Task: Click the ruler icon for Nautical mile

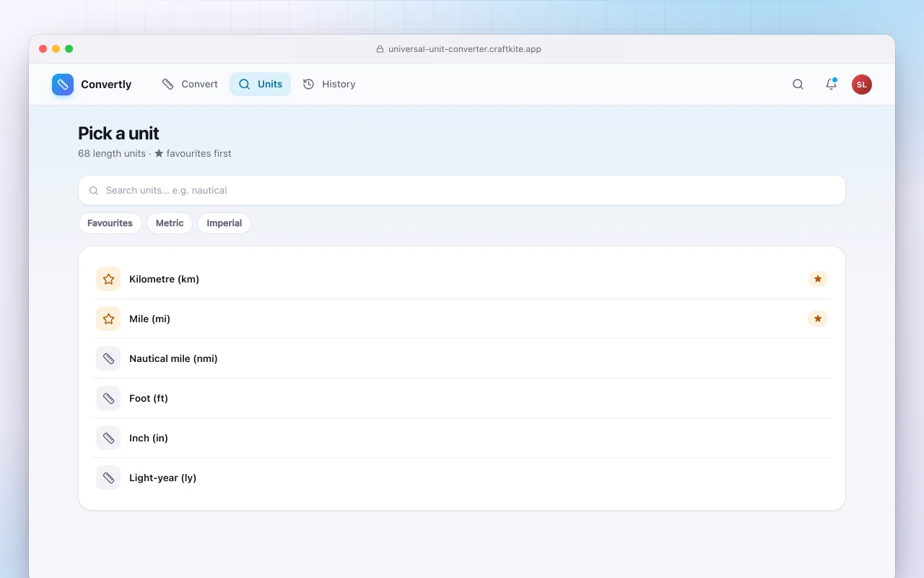Action: coord(108,358)
